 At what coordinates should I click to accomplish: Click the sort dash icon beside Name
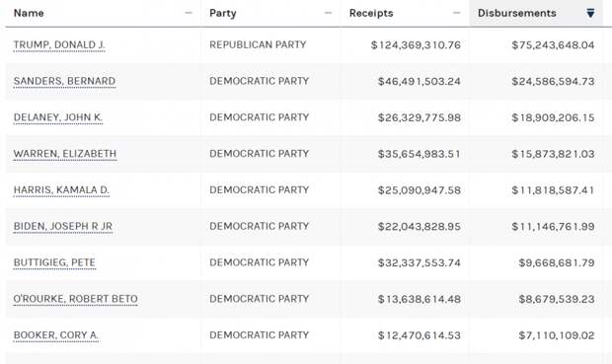click(189, 13)
